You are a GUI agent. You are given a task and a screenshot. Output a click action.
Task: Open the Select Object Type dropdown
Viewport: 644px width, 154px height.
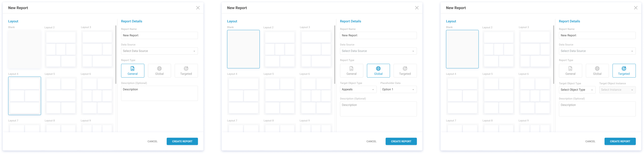577,90
